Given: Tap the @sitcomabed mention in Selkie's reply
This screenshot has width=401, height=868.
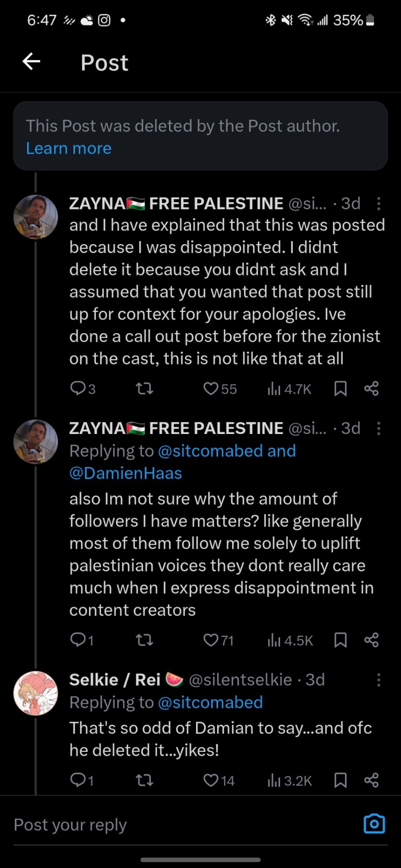Looking at the screenshot, I should click(210, 703).
